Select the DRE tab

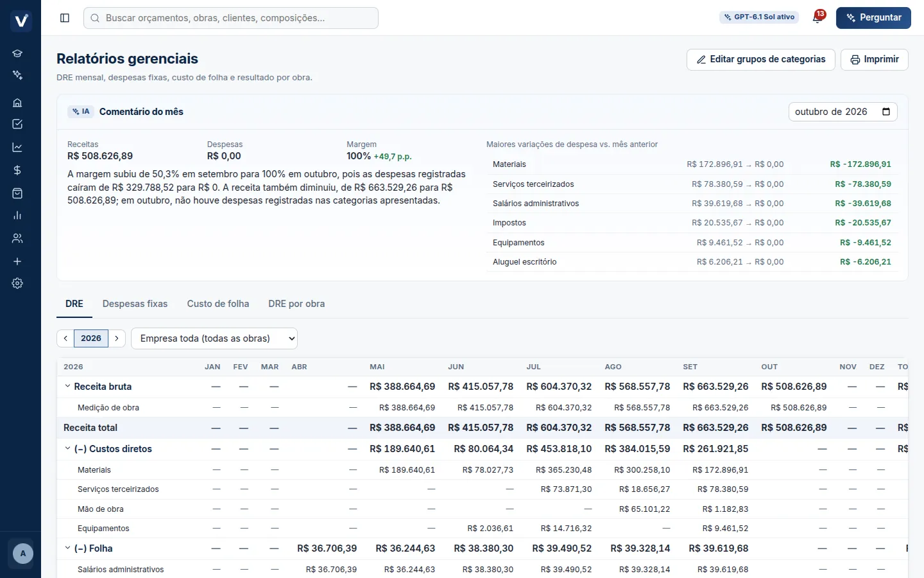[74, 304]
